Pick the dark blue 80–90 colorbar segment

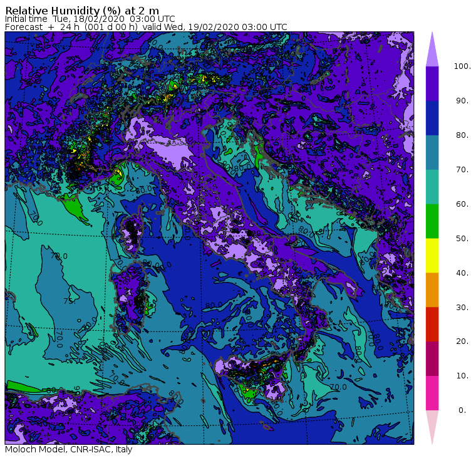(x=432, y=118)
